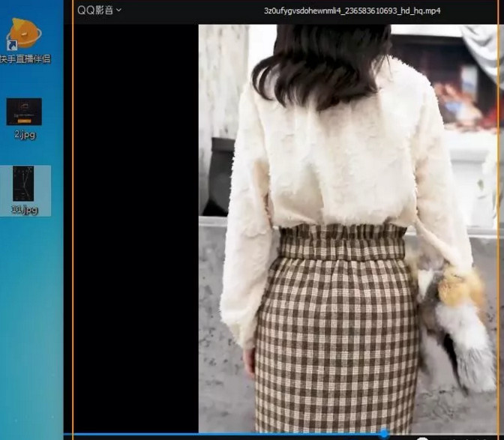Select the 2.jpg desktop file thumbnail

click(x=24, y=112)
